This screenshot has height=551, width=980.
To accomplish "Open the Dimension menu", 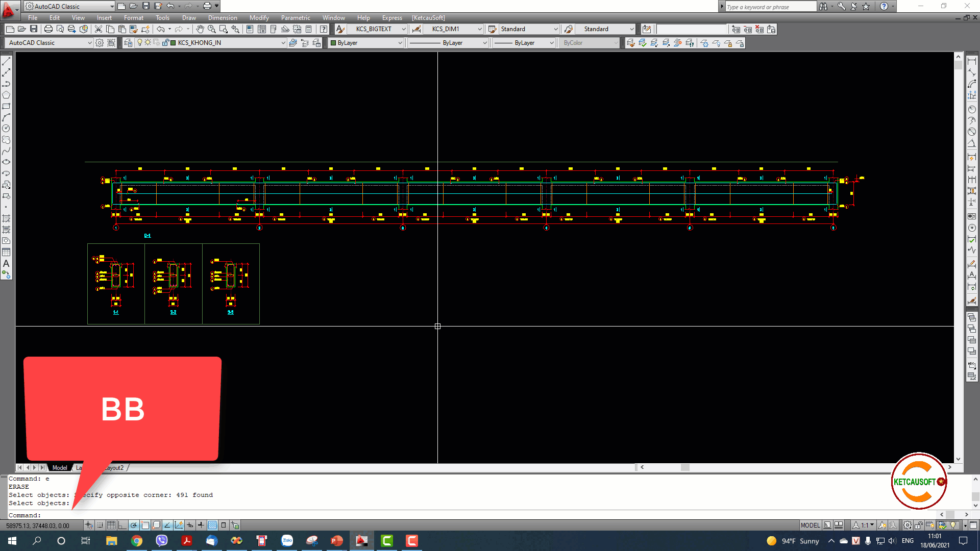I will (223, 18).
